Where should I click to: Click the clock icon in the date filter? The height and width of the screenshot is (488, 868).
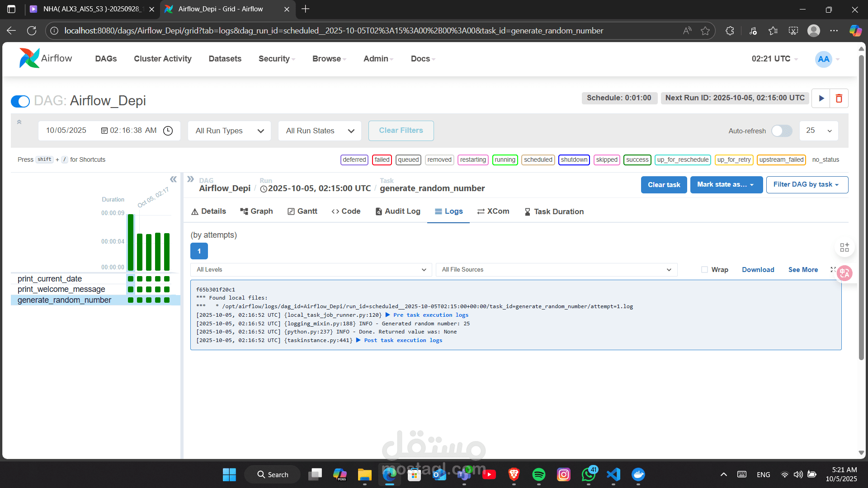(x=168, y=131)
